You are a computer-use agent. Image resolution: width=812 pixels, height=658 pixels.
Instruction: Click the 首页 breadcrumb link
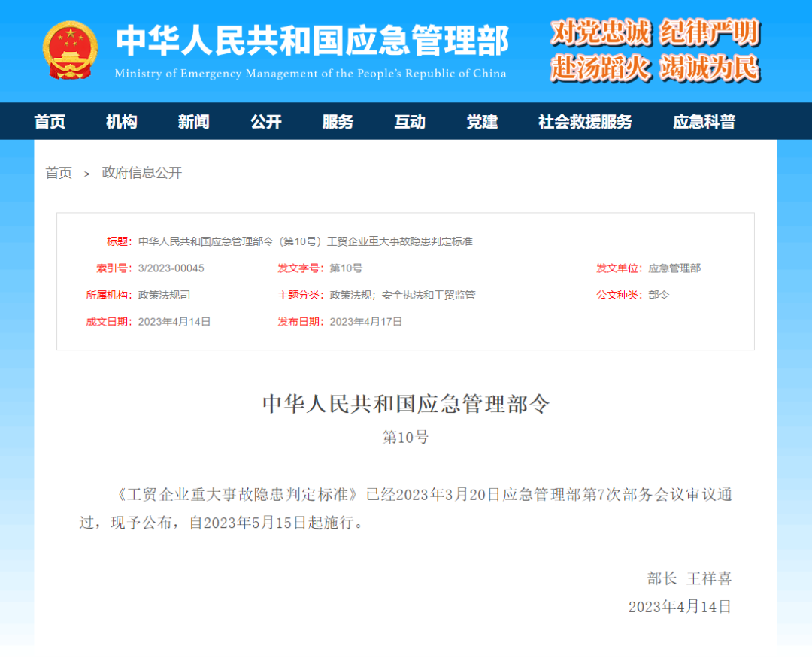[x=59, y=172]
